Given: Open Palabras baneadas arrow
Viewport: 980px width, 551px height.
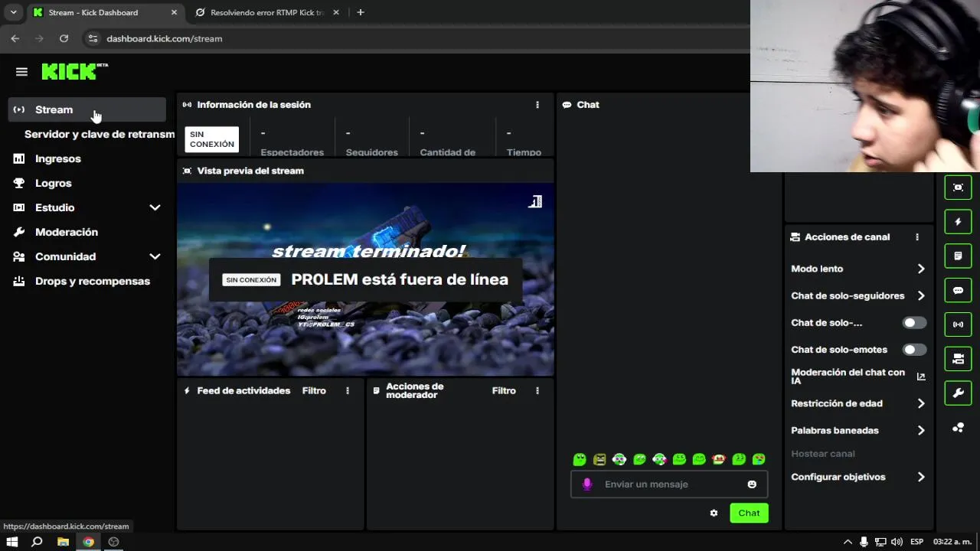Looking at the screenshot, I should click(x=921, y=430).
